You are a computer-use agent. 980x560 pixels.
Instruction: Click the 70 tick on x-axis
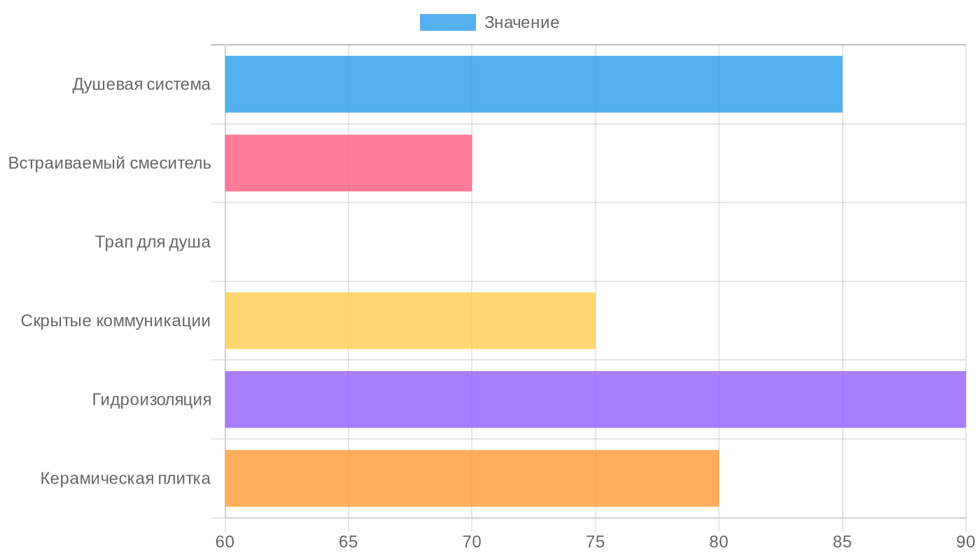[472, 542]
